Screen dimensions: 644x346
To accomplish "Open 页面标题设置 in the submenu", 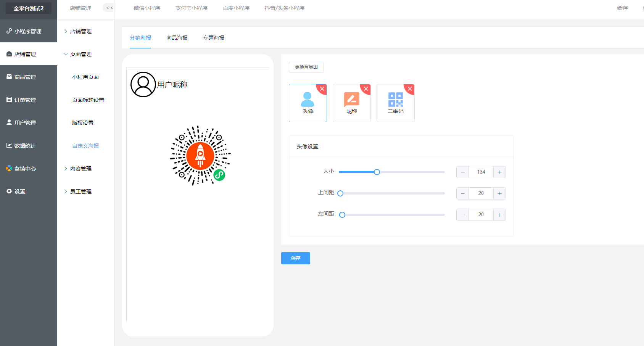I will [x=88, y=100].
